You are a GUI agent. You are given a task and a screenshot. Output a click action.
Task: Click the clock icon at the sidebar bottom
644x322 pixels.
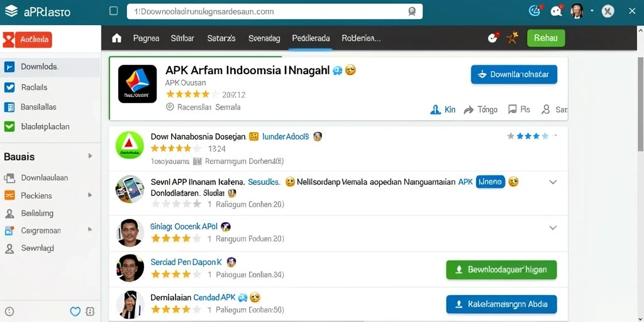(10, 312)
